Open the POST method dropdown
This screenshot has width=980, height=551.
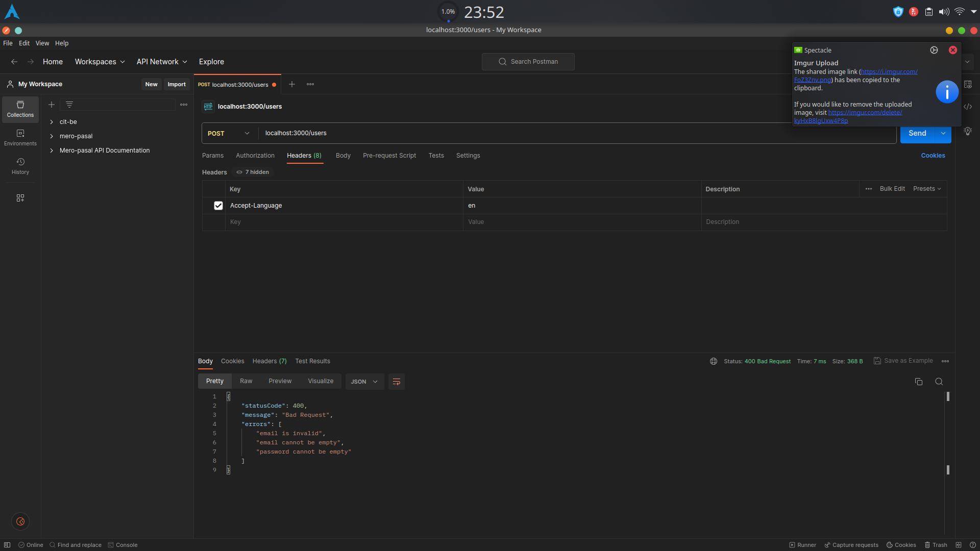coord(229,133)
